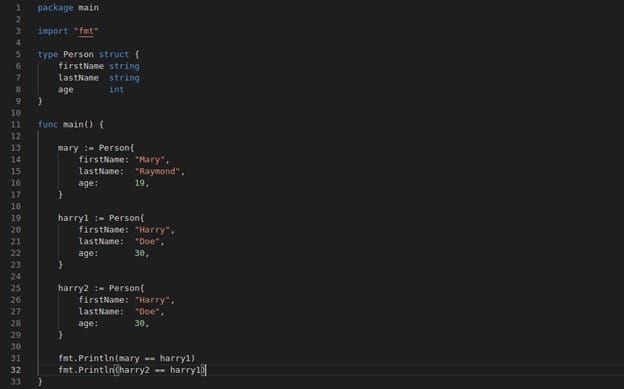Click 'Person' in the type declaration
The height and width of the screenshot is (389, 624).
click(x=78, y=54)
